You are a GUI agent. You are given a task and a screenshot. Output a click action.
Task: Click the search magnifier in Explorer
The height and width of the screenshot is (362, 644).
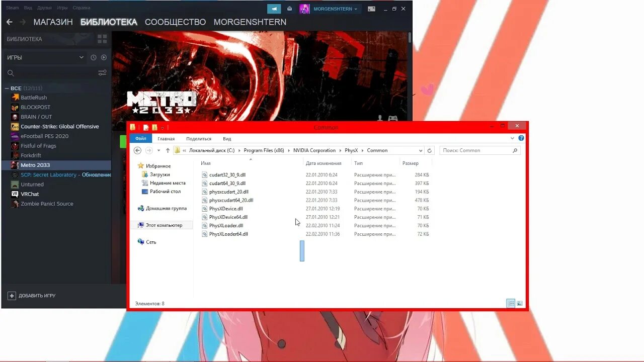click(515, 150)
